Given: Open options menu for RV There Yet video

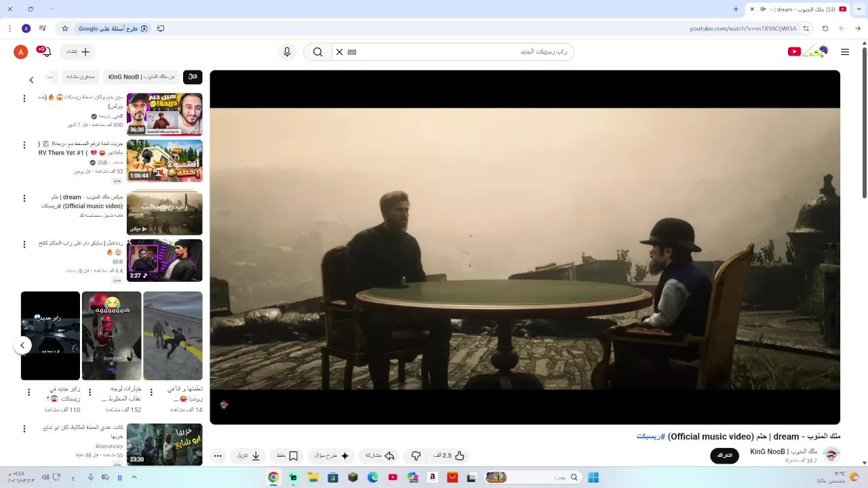Looking at the screenshot, I should 24,145.
